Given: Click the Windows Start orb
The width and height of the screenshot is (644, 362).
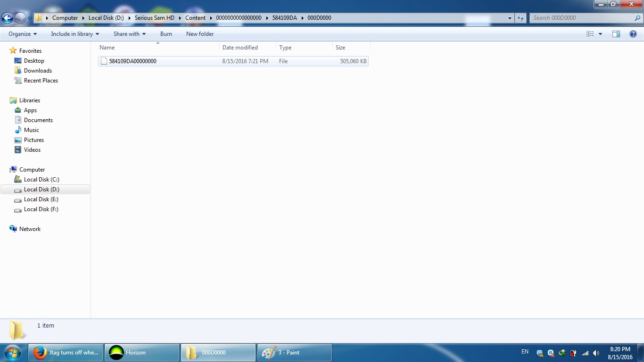Looking at the screenshot, I should (x=13, y=353).
